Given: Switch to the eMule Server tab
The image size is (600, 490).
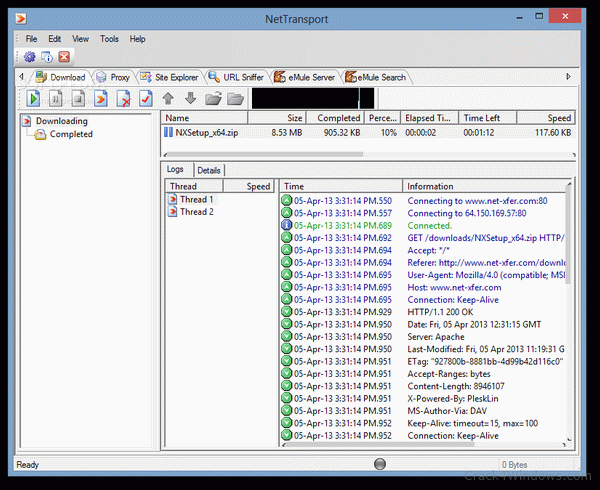Looking at the screenshot, I should pos(305,77).
